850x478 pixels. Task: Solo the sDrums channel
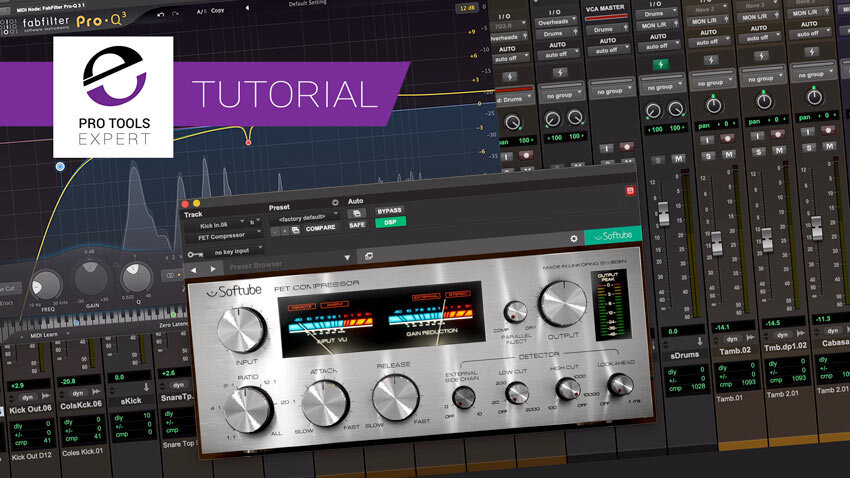click(x=658, y=160)
